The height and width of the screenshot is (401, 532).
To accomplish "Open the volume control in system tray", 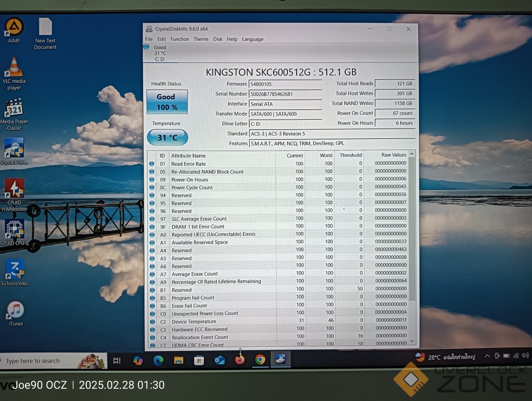I will point(525,355).
